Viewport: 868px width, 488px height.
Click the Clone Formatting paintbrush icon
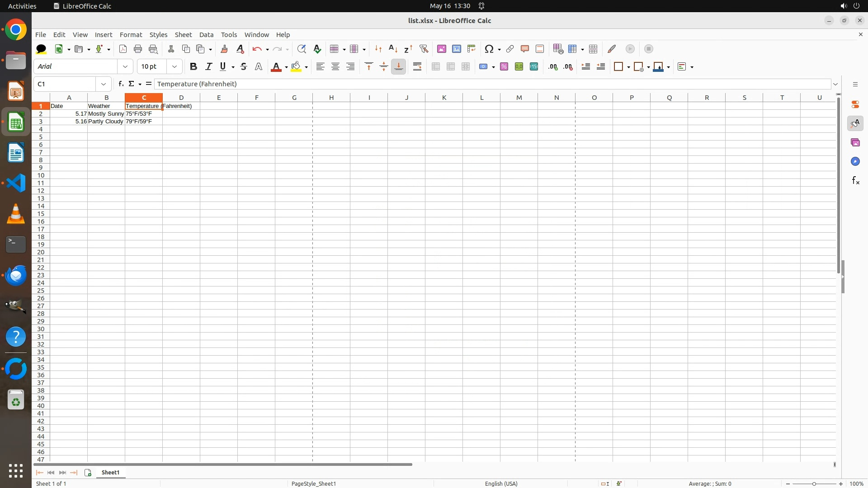[x=224, y=49]
